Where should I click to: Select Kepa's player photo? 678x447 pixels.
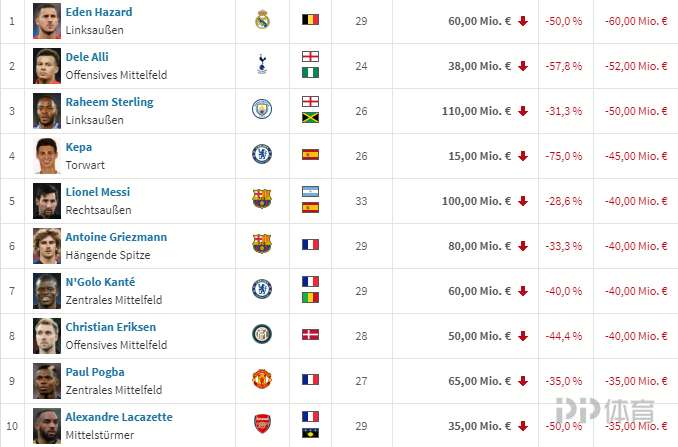tap(47, 156)
